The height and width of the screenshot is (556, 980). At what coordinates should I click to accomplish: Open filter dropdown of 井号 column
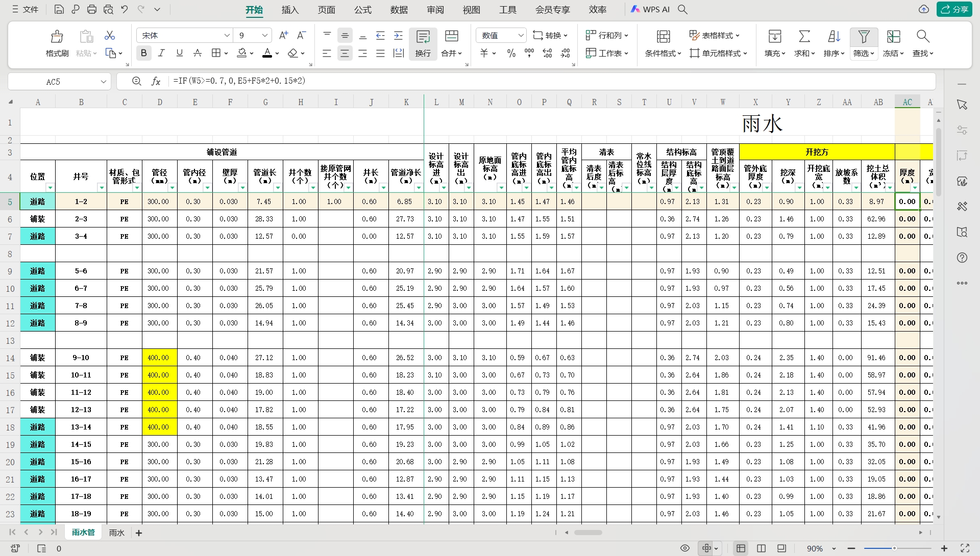pos(102,188)
